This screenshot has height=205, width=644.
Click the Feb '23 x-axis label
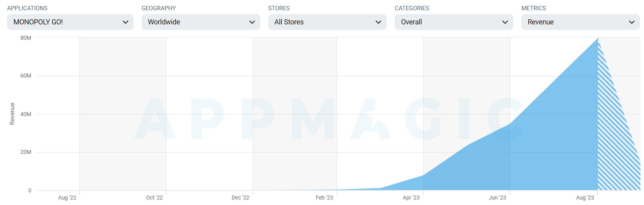coord(324,198)
